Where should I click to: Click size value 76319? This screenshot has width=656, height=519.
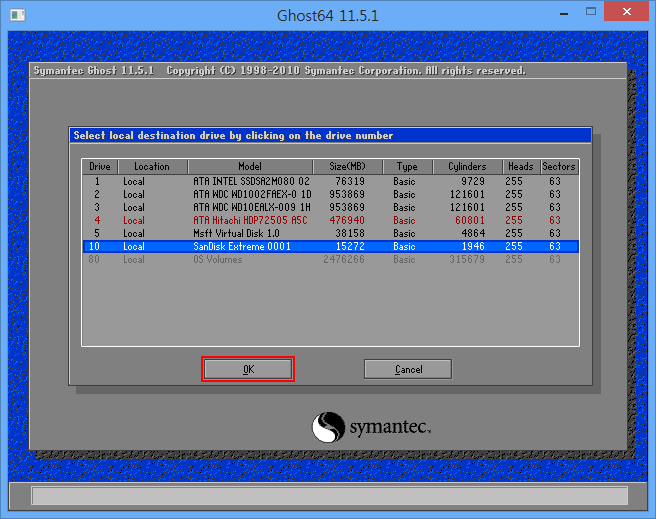[350, 182]
